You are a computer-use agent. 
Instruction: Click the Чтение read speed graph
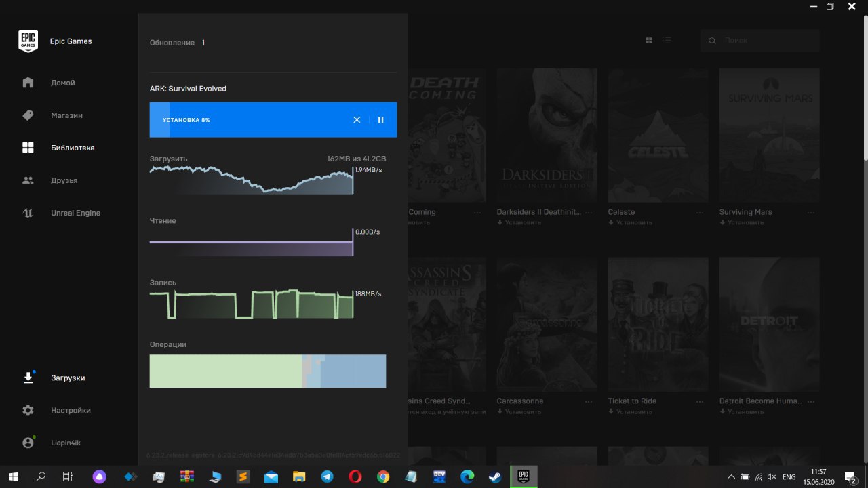[x=252, y=242]
